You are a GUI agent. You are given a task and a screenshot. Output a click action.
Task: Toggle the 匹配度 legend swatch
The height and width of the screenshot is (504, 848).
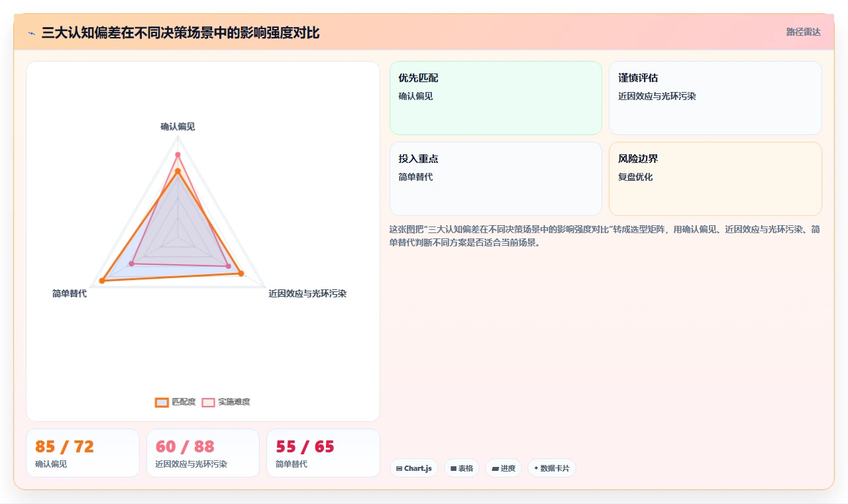pos(162,402)
